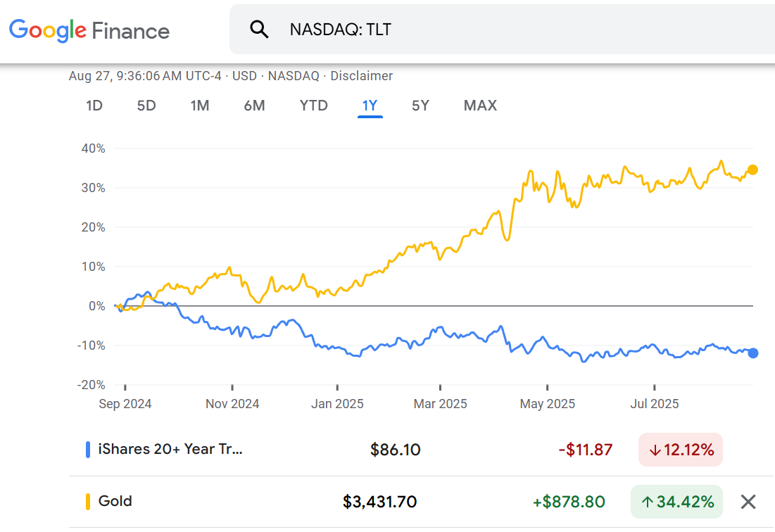
Task: Click the 20% y-axis label
Action: pyautogui.click(x=94, y=227)
